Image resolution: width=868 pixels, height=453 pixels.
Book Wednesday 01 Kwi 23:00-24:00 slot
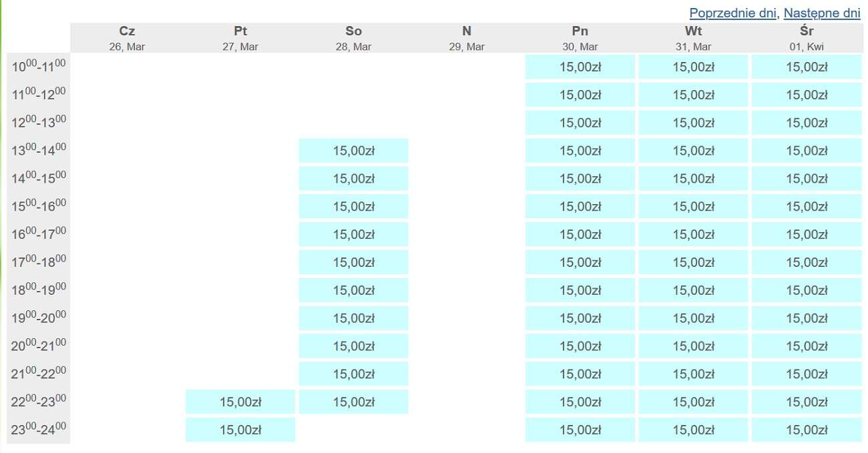(x=807, y=430)
